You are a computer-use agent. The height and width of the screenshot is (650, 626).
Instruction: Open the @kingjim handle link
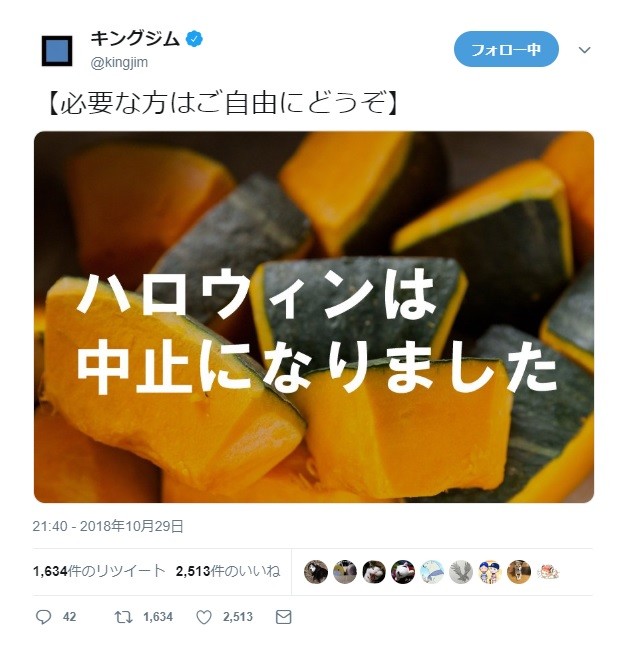(x=119, y=62)
